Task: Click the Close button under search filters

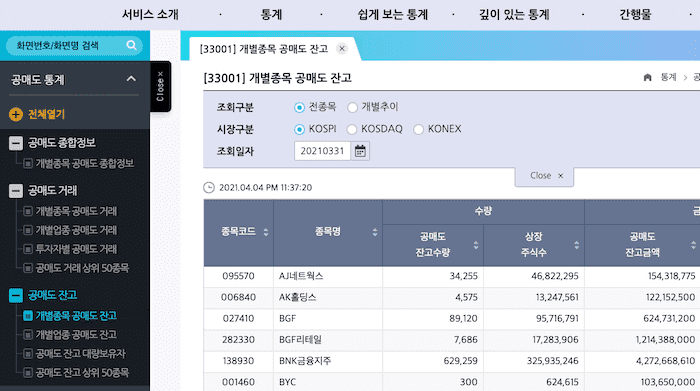Action: coord(544,176)
